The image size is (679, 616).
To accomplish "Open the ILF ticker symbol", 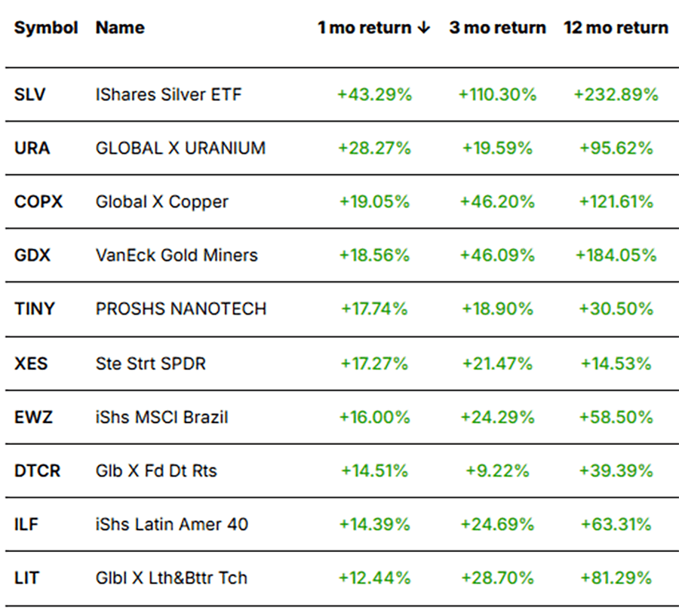I will [27, 525].
